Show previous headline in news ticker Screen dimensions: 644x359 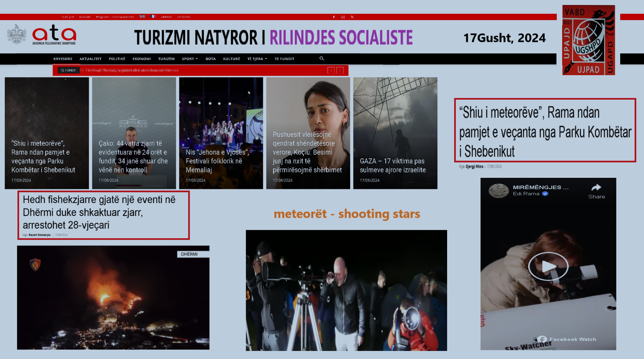pos(331,70)
